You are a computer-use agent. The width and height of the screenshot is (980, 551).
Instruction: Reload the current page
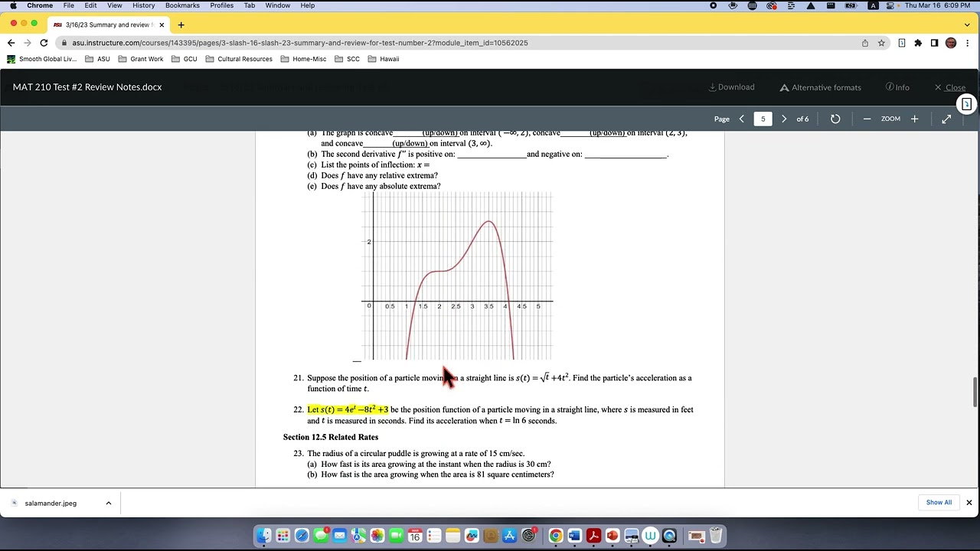coord(44,43)
